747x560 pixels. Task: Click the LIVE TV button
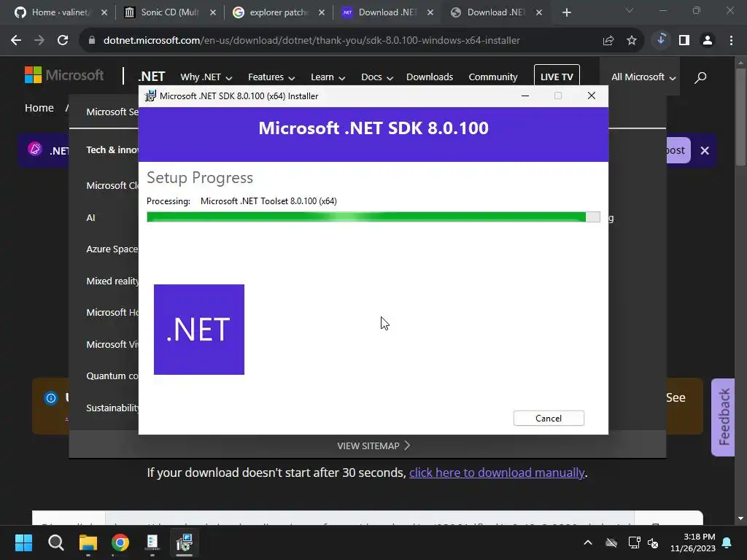557,76
